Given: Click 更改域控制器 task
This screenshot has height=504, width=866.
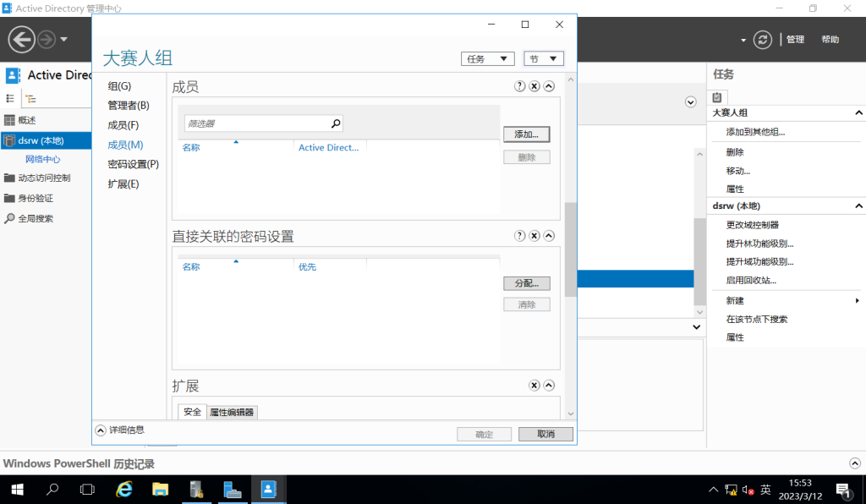Looking at the screenshot, I should [x=752, y=225].
